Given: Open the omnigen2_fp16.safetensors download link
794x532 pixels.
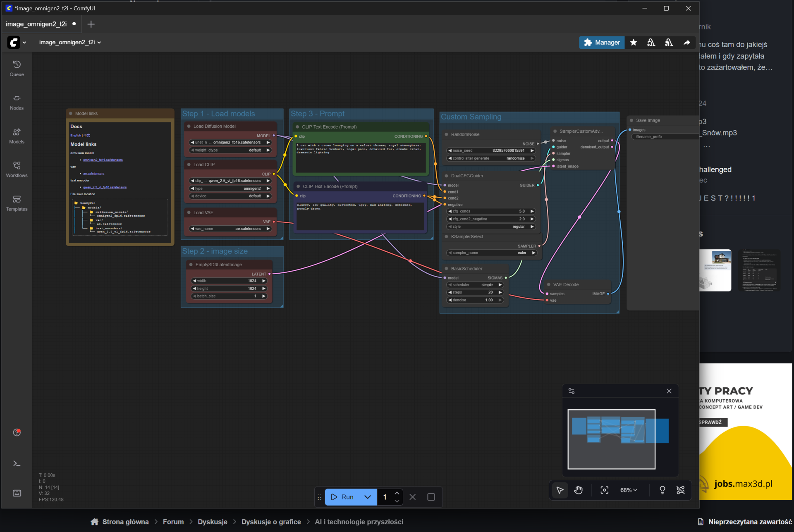Looking at the screenshot, I should 103,160.
